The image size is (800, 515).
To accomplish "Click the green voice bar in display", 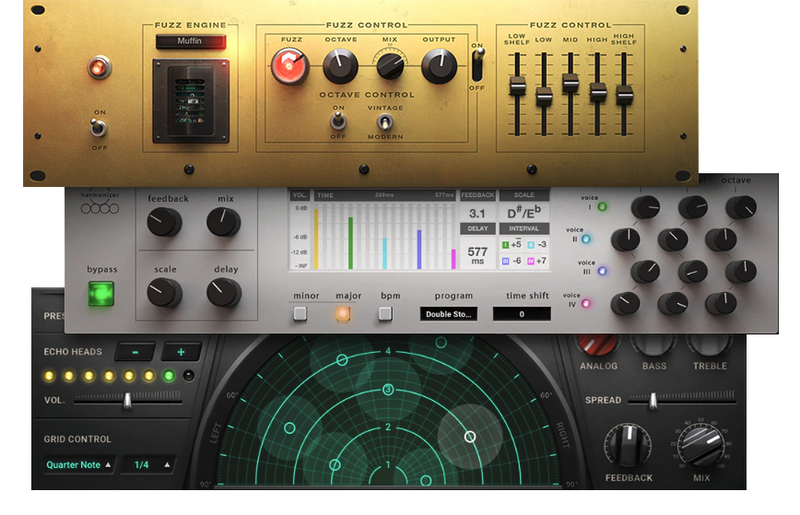I will tap(351, 243).
